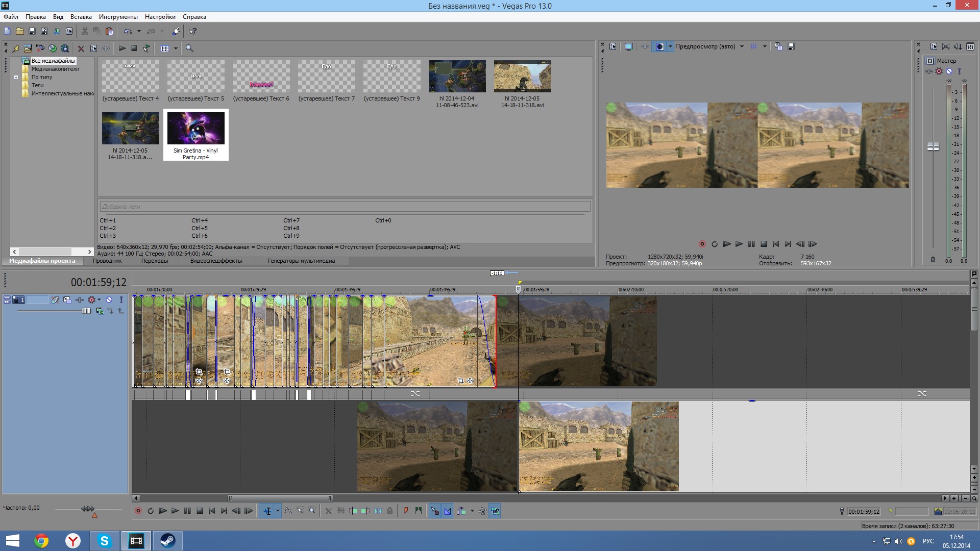Image resolution: width=980 pixels, height=551 pixels.
Task: Click the Master volume fader handle
Action: coord(933,147)
